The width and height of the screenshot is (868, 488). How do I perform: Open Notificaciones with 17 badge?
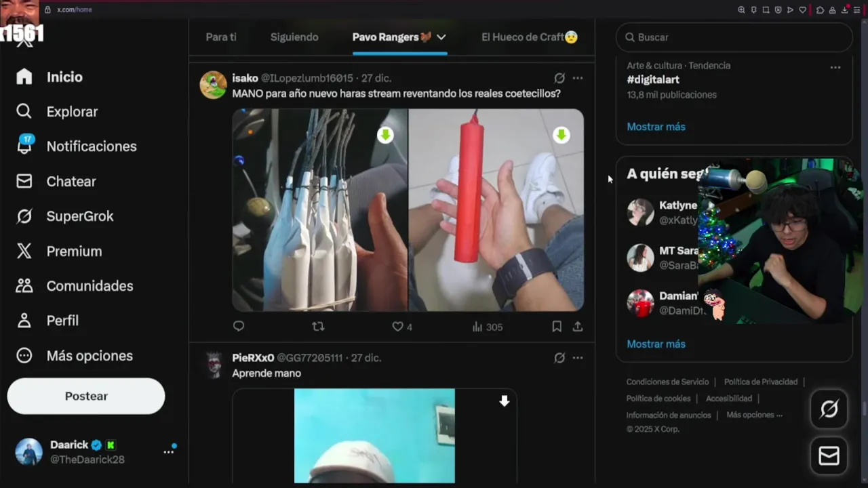pos(77,146)
